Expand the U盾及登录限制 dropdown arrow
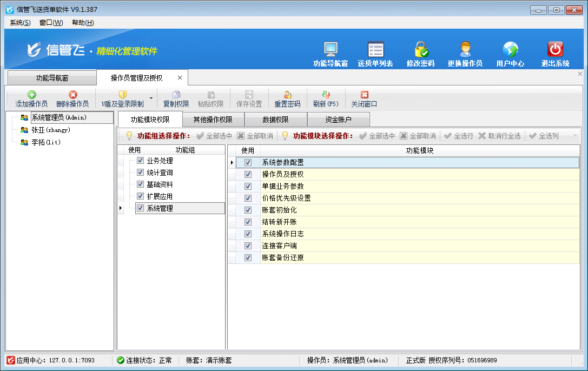588x371 pixels. (151, 99)
